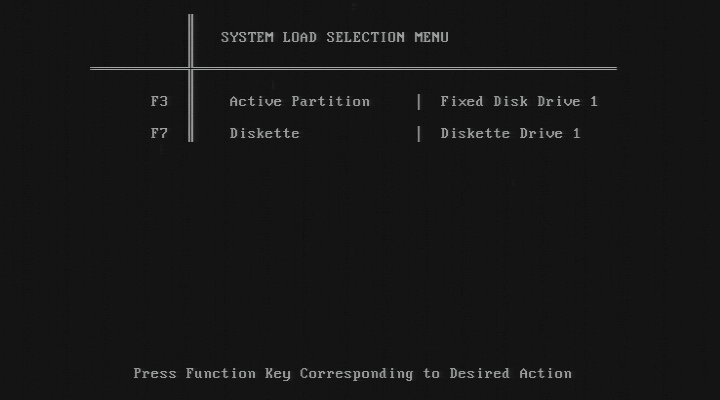Click the word Fixed in the F3 row
The width and height of the screenshot is (720, 400).
coord(462,101)
